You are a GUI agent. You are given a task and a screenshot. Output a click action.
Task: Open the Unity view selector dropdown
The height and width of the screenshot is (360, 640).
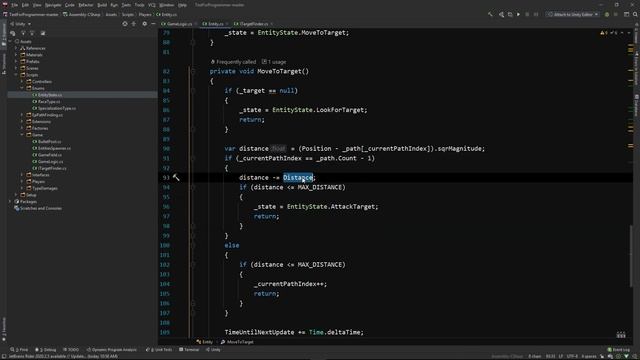pyautogui.click(x=20, y=24)
